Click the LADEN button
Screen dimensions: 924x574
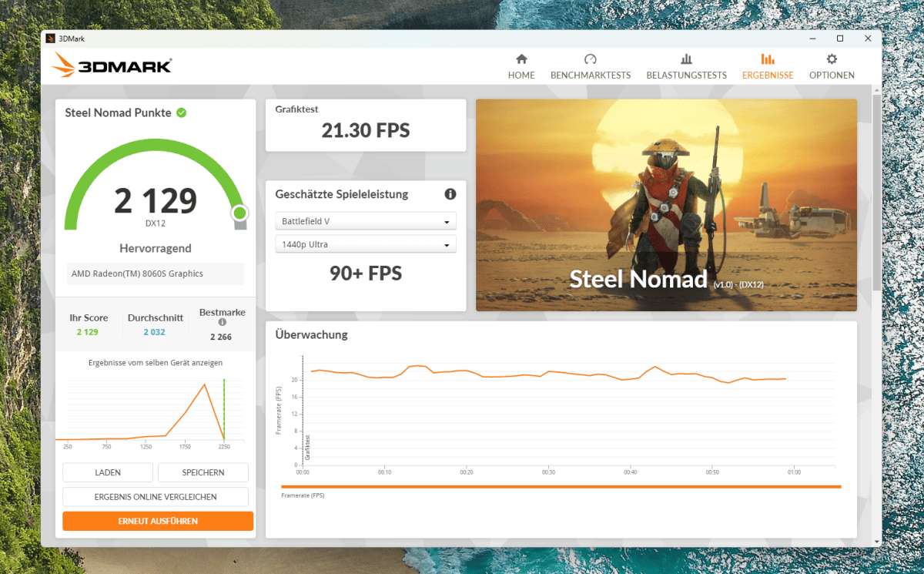point(108,472)
